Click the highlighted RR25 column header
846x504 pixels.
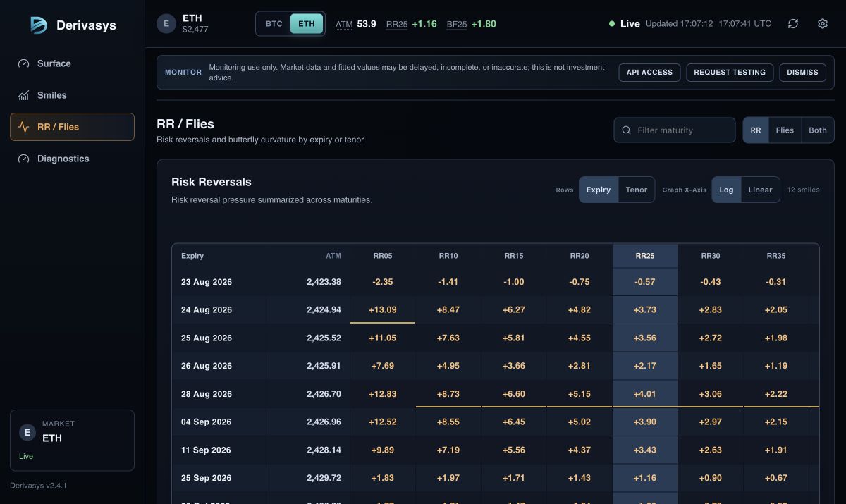pos(645,256)
